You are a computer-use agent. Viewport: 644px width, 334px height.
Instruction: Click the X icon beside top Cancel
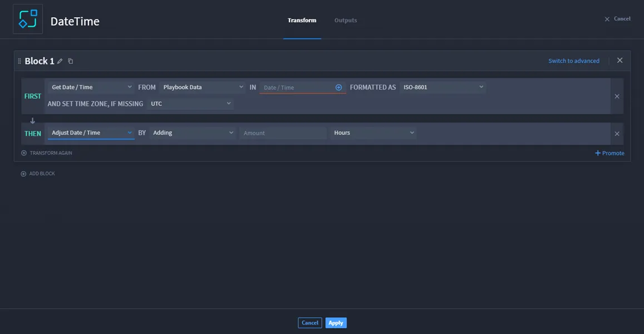pyautogui.click(x=607, y=19)
